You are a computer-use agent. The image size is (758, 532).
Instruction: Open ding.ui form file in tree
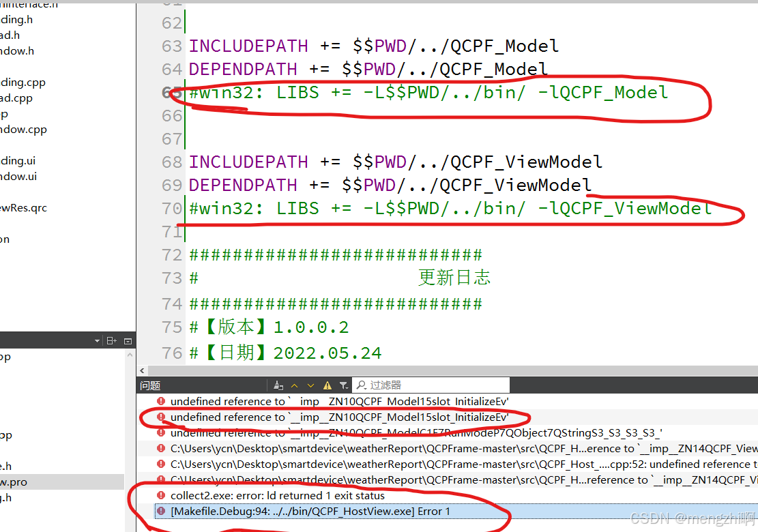click(x=18, y=160)
